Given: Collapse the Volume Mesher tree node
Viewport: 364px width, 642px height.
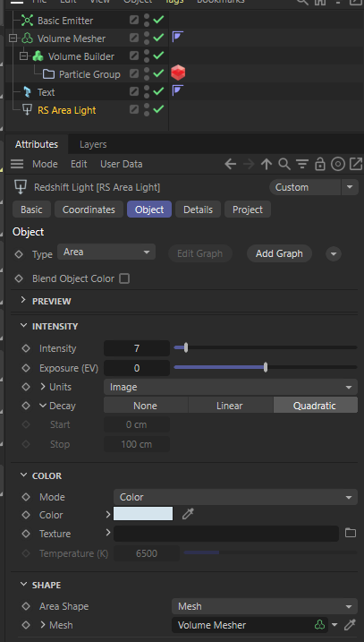Looking at the screenshot, I should point(13,39).
